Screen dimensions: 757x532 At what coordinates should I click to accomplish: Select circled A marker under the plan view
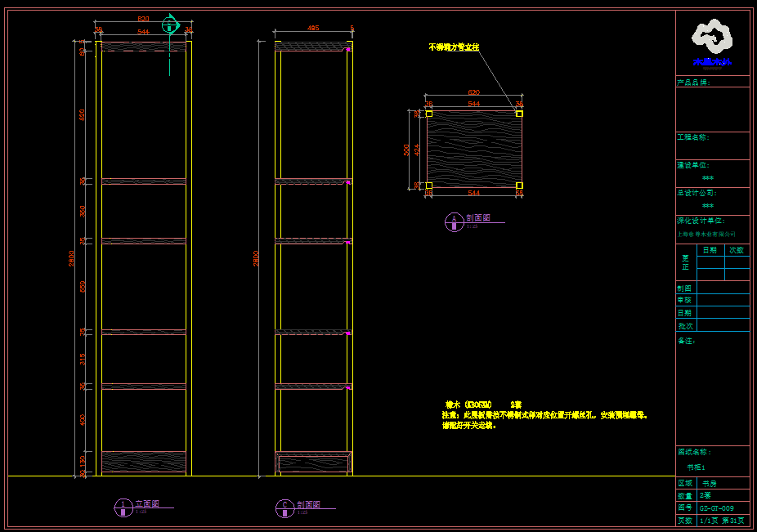[x=455, y=221]
